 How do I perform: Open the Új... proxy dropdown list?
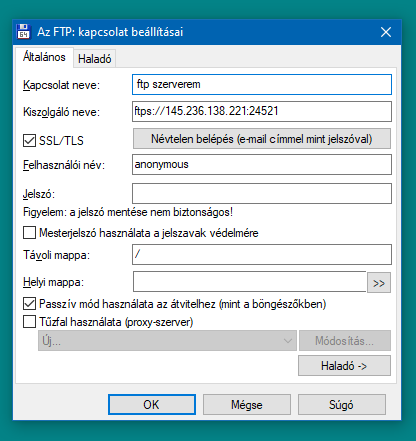tap(167, 341)
